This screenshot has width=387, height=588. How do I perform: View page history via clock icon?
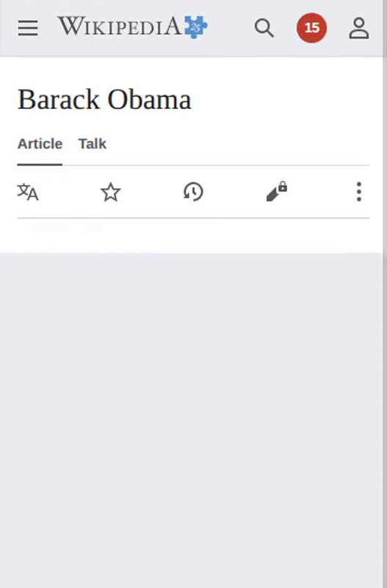[193, 192]
